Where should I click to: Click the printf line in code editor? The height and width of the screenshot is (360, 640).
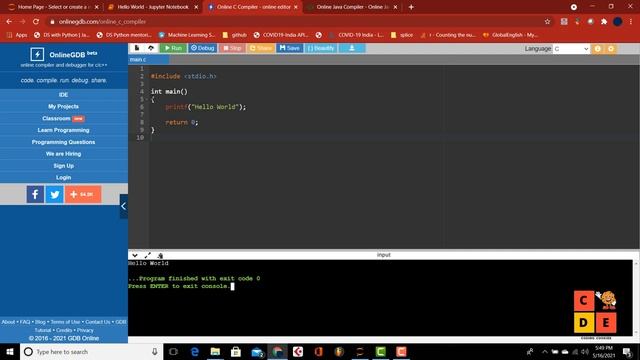[206, 107]
